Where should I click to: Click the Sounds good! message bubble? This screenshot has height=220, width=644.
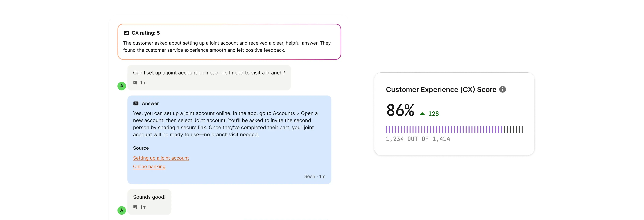click(x=149, y=202)
